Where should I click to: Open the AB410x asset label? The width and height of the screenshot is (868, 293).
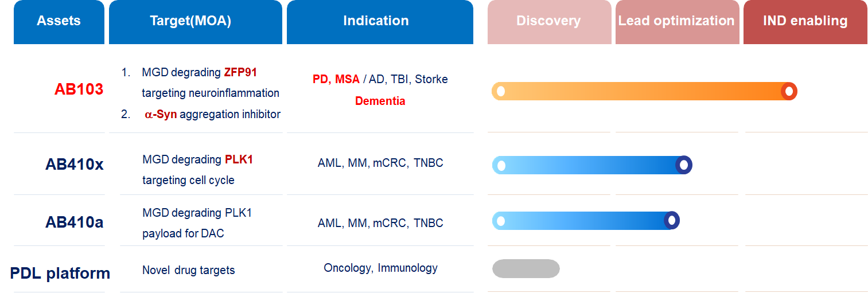coord(75,165)
